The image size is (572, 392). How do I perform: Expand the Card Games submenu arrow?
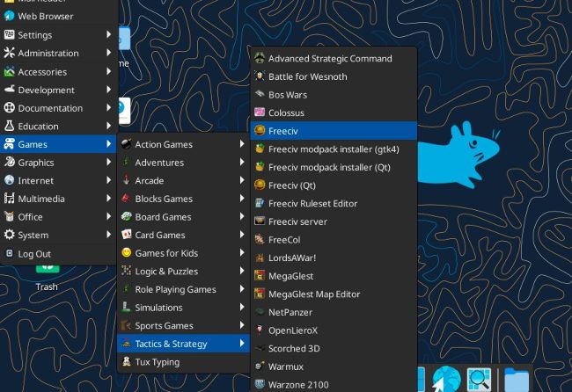[242, 235]
